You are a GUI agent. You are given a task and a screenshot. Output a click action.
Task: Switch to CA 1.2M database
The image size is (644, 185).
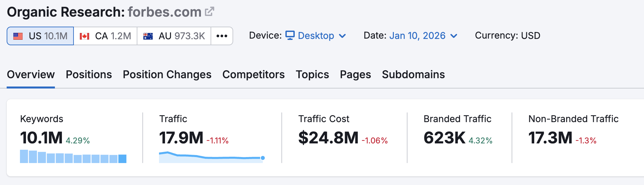click(105, 36)
